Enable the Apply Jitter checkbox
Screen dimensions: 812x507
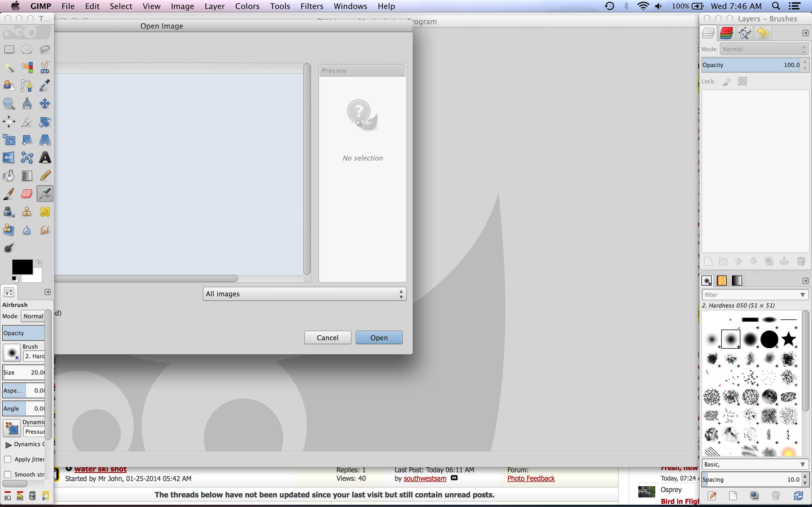[x=8, y=459]
